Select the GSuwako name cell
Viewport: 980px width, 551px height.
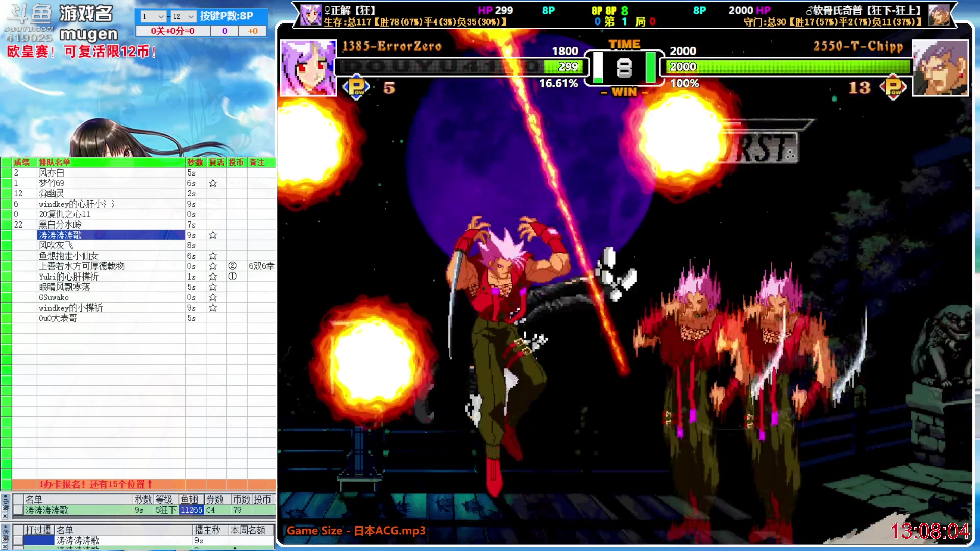pyautogui.click(x=111, y=297)
